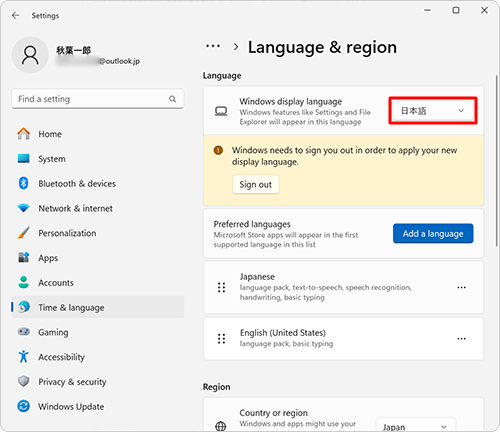Image resolution: width=500 pixels, height=432 pixels.
Task: Click the globe icon beside Country or region
Action: tap(220, 426)
